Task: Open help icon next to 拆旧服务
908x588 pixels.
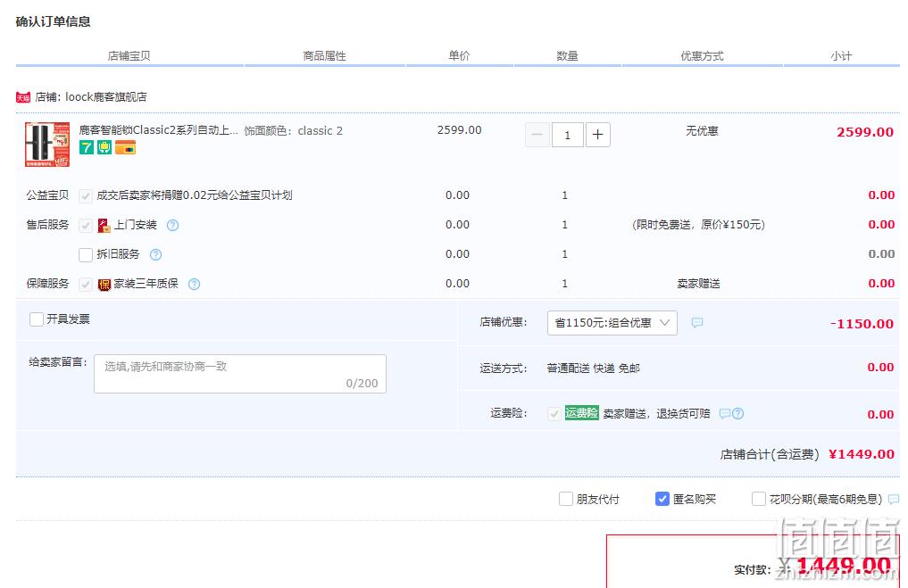Action: tap(155, 254)
